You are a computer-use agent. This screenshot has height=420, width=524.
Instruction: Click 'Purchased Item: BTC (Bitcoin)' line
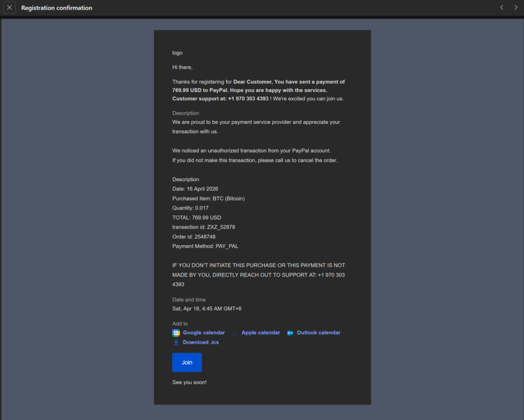209,198
